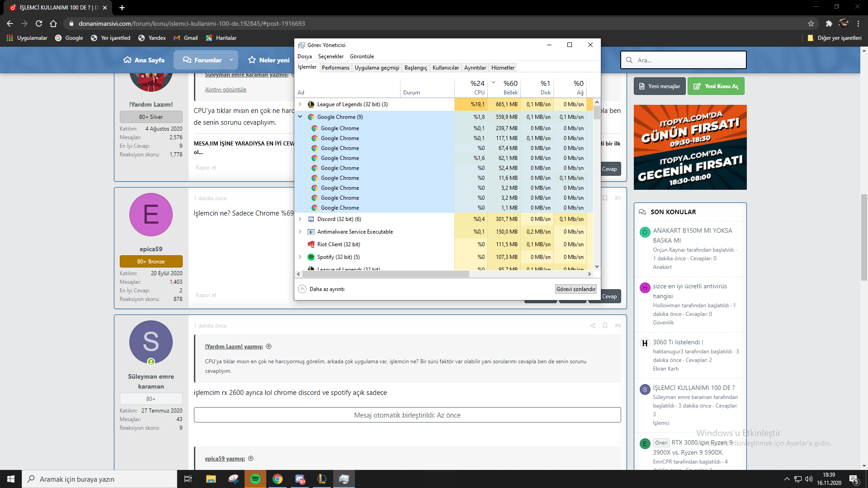Expand the Discord process group
868x488 pixels.
pyautogui.click(x=300, y=219)
